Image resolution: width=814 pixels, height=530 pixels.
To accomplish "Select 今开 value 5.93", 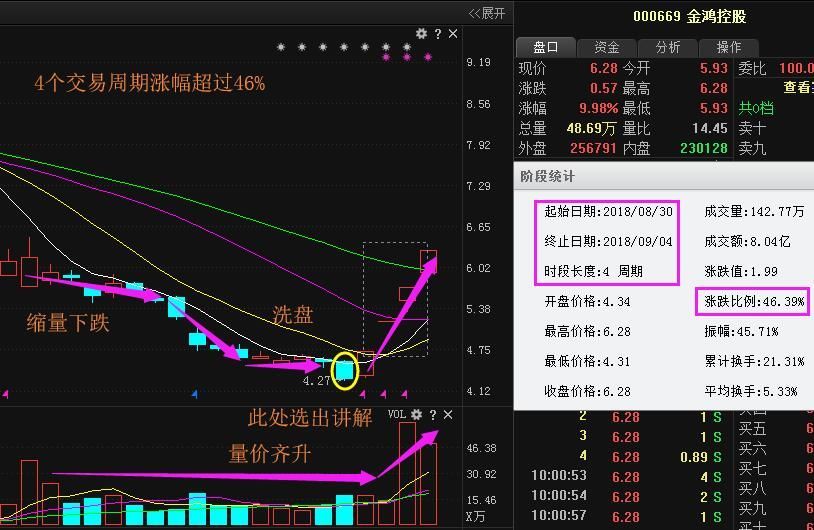I will pos(714,68).
